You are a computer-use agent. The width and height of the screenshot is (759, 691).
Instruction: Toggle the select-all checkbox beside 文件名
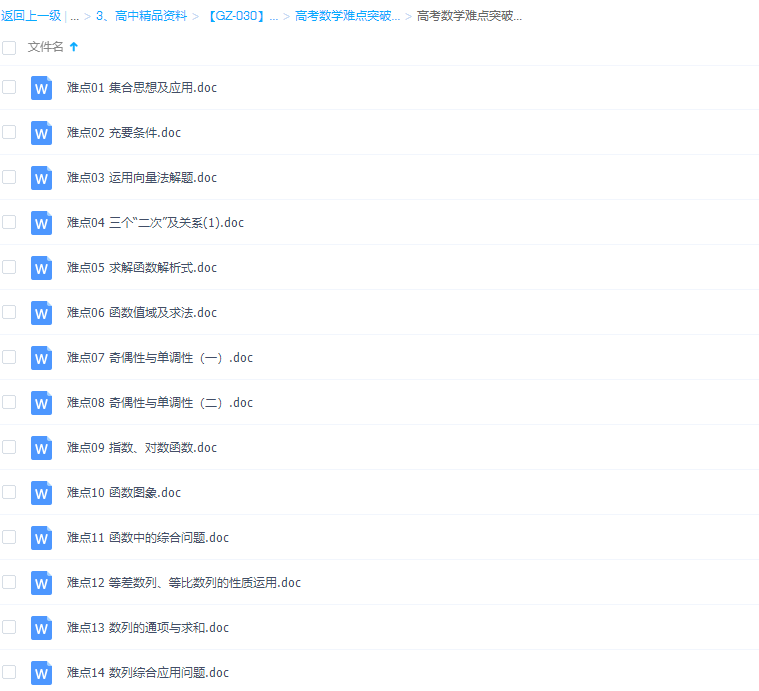(x=9, y=47)
